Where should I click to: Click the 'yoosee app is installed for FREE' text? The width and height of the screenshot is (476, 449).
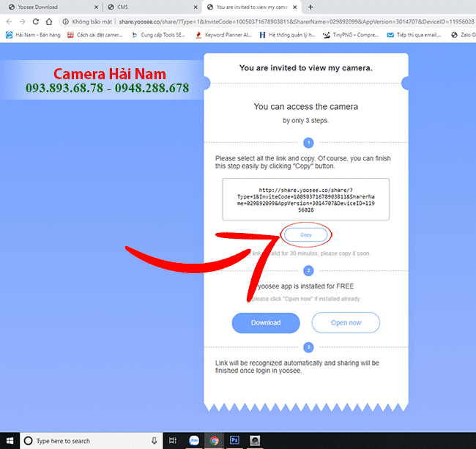[x=306, y=286]
